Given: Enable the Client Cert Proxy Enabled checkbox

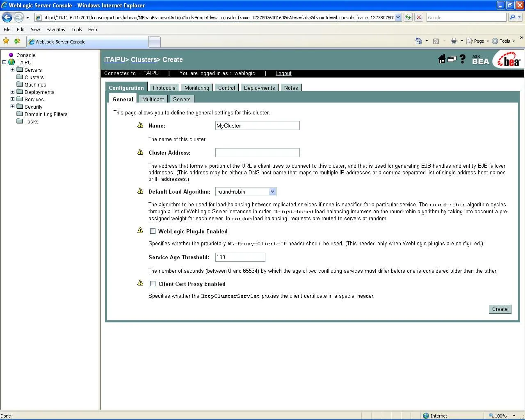Looking at the screenshot, I should pyautogui.click(x=153, y=284).
